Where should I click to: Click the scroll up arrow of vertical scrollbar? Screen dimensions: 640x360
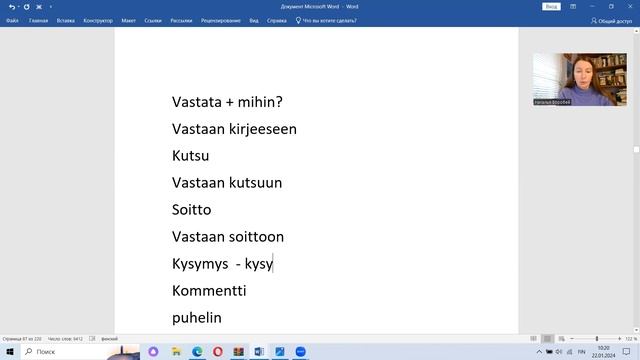[x=636, y=31]
